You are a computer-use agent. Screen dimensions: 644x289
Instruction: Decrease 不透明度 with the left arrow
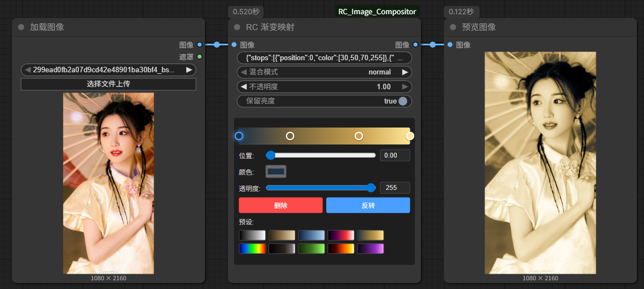point(243,86)
